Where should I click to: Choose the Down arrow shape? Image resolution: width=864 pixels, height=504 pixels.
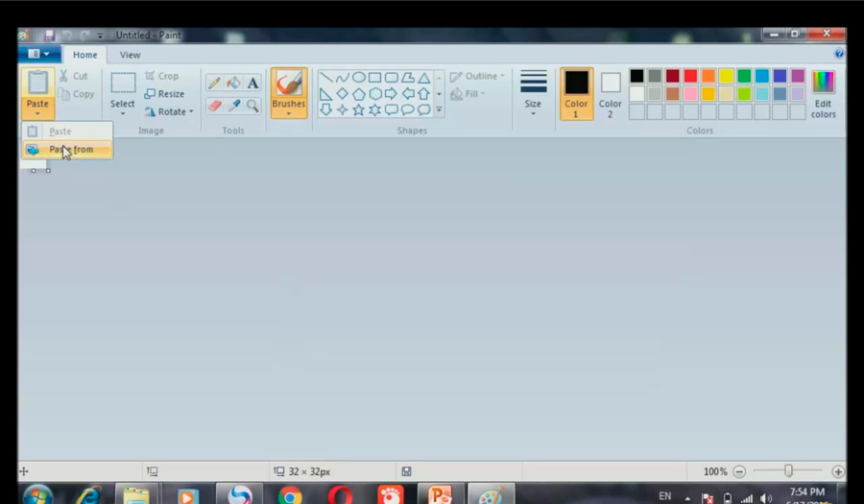(x=326, y=109)
